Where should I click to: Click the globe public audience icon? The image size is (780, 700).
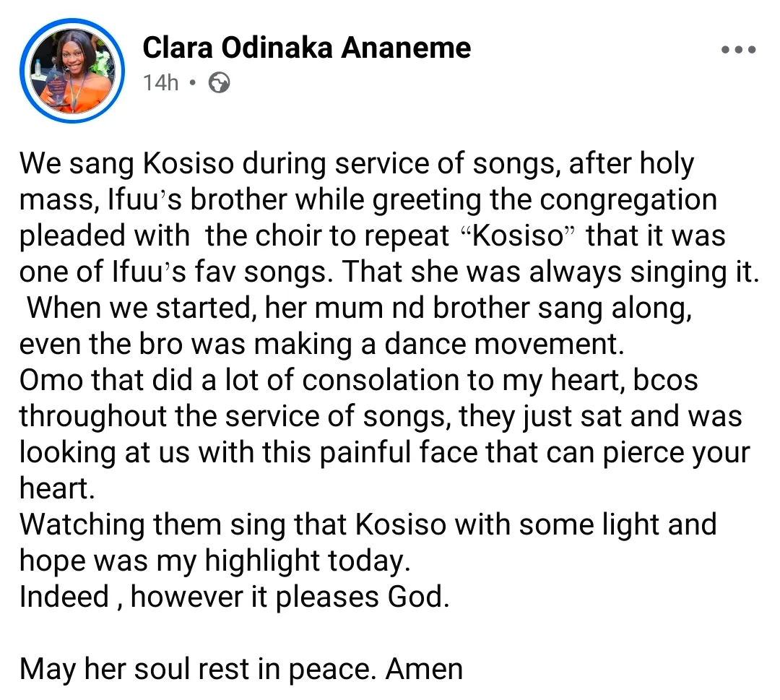(219, 83)
